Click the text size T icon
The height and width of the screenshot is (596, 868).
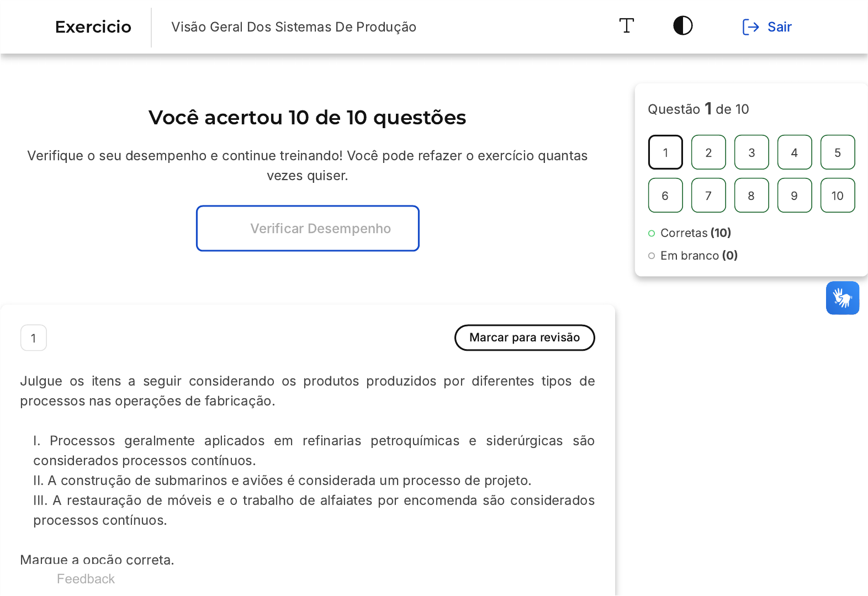[x=626, y=26]
